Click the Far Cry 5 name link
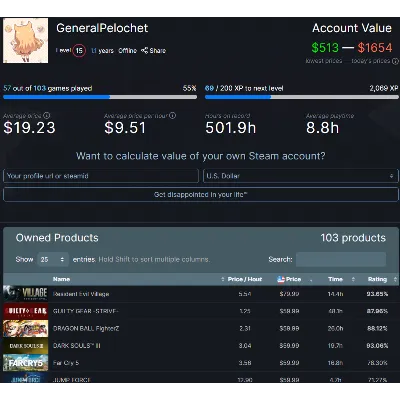 (66, 363)
